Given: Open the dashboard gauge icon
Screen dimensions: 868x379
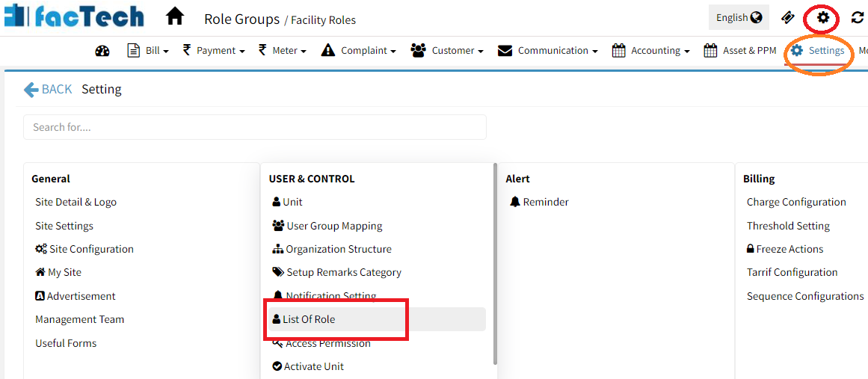Looking at the screenshot, I should 102,51.
